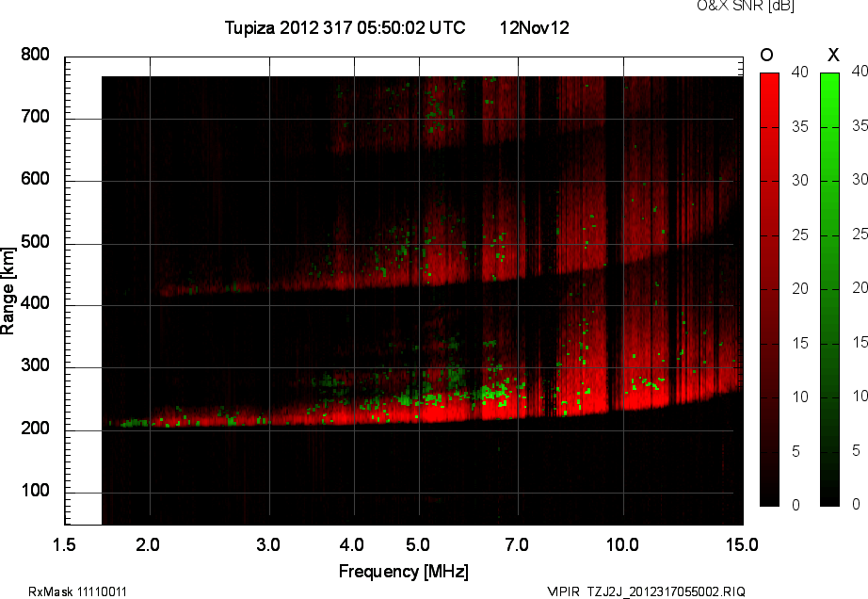
Task: Select the '12Nov12' date label
Action: click(534, 28)
